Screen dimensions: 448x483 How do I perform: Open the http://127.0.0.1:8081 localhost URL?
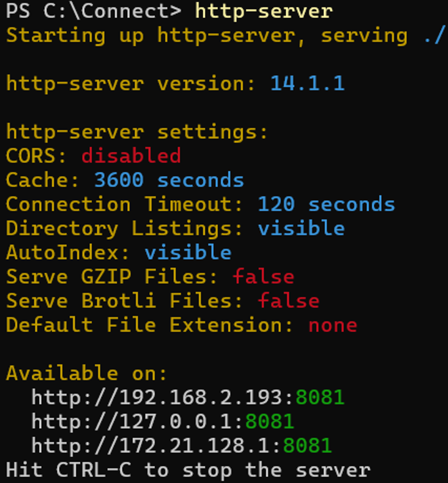[x=163, y=422]
